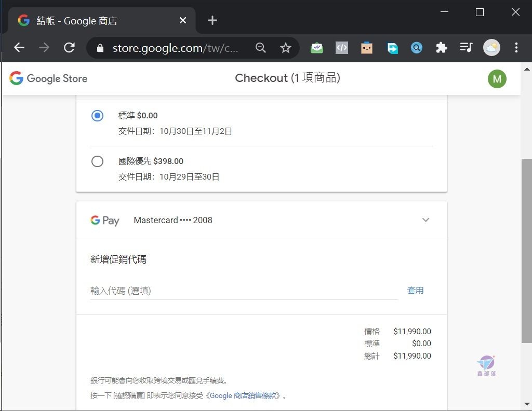
Task: Open the orange box face extension
Action: tap(367, 48)
